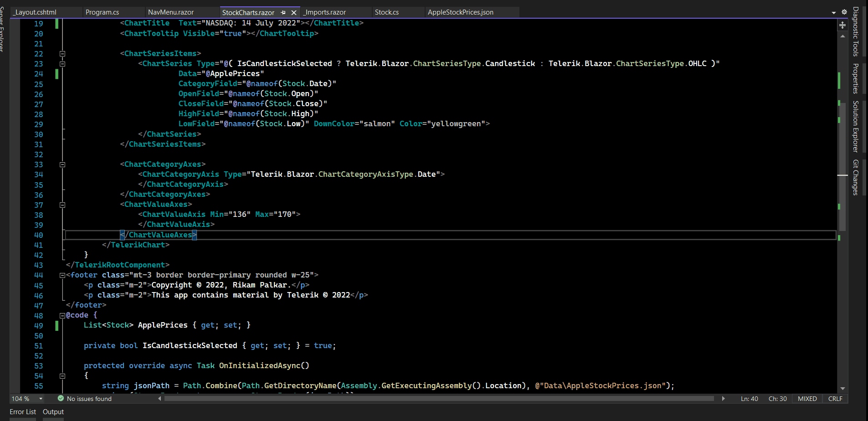This screenshot has height=421, width=868.
Task: Show the open documents list dropdown
Action: [834, 12]
